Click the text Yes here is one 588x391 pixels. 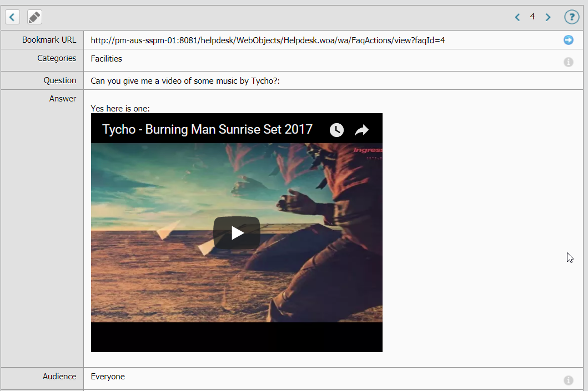[118, 108]
